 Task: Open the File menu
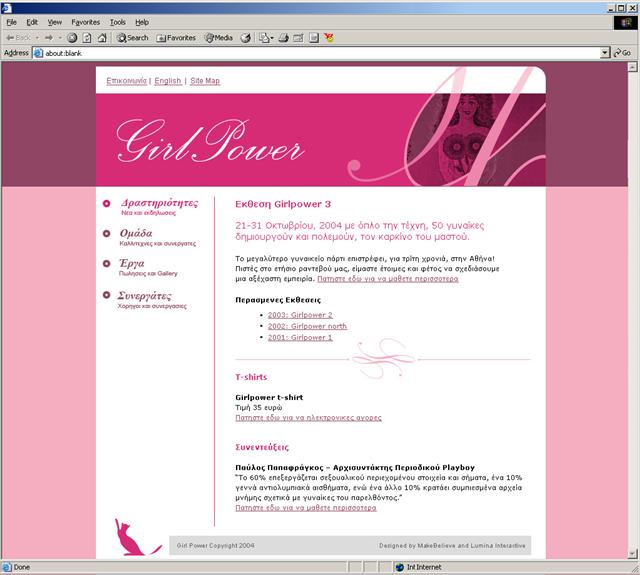[x=11, y=22]
